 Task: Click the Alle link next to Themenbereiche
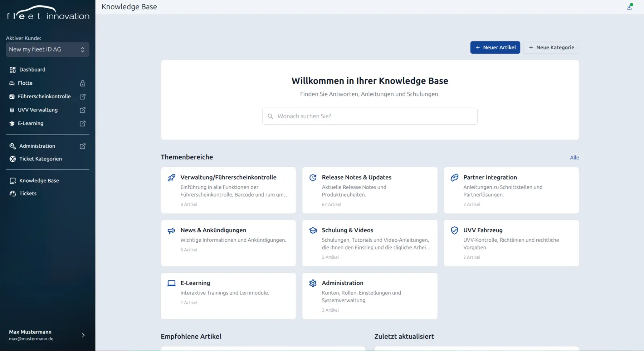coord(574,158)
